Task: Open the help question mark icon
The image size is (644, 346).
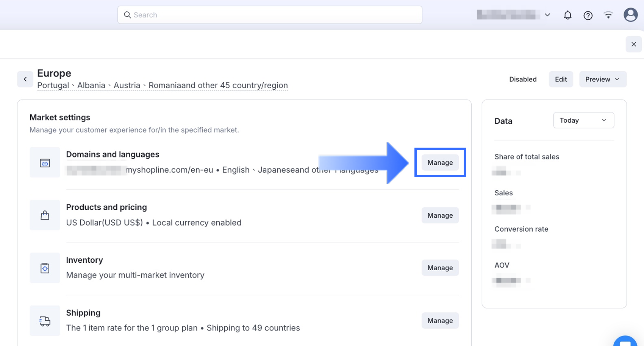Action: (588, 15)
